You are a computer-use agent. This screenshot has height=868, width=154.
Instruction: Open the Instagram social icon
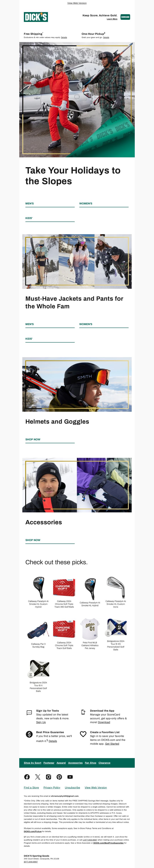49,777
